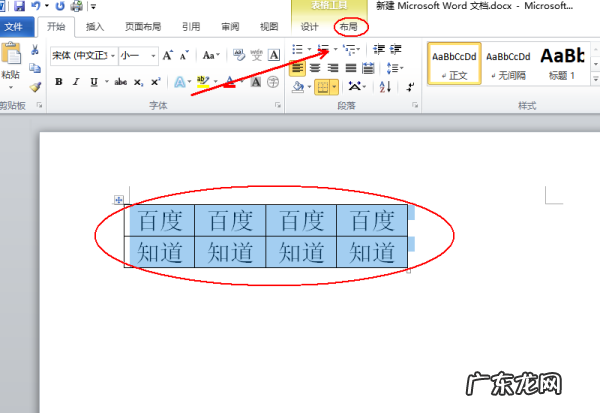Switch to the 页面布局 tab
This screenshot has width=600, height=413.
tap(143, 27)
